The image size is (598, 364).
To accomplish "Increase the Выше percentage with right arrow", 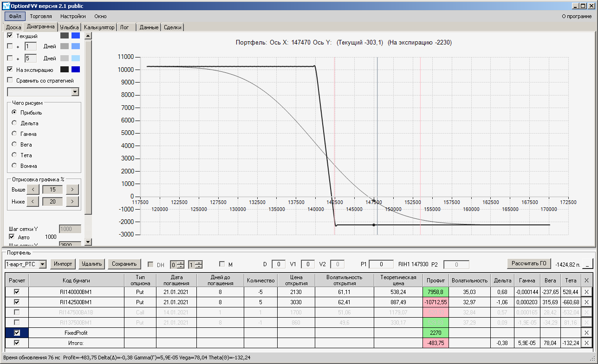I will coord(72,189).
